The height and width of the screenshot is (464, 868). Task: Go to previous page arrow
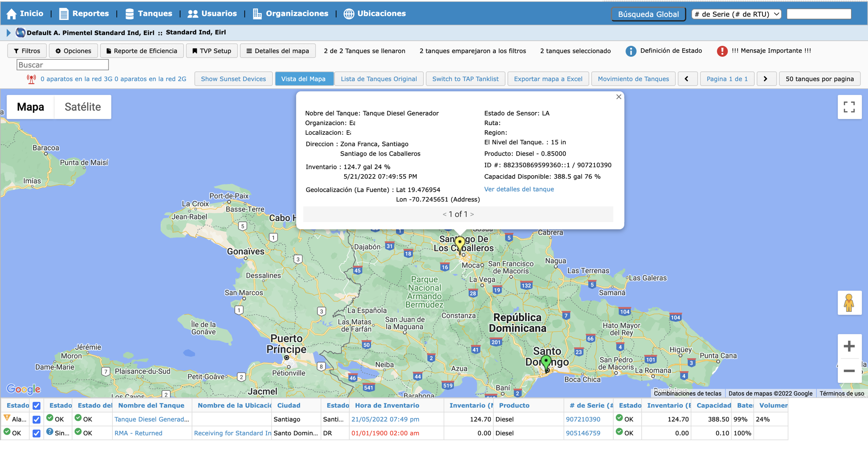(687, 79)
